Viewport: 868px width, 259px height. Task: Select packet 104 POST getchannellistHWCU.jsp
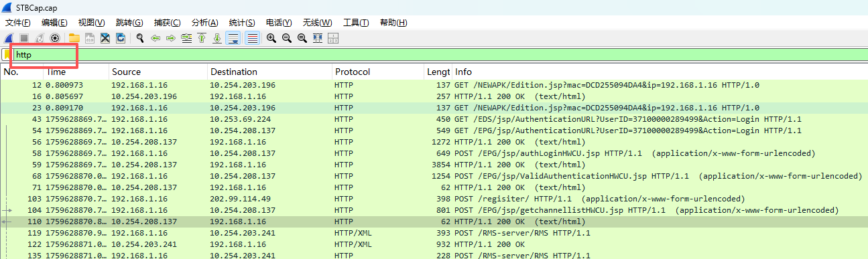[x=434, y=210]
